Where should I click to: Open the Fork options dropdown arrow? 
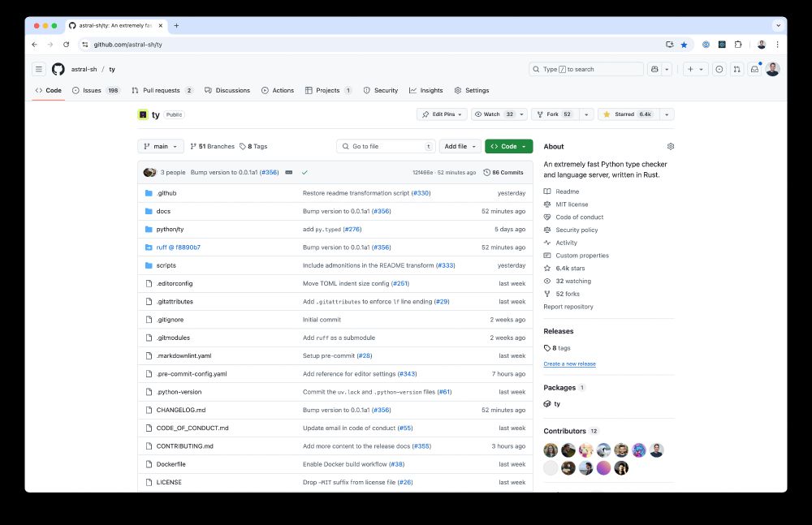click(586, 114)
